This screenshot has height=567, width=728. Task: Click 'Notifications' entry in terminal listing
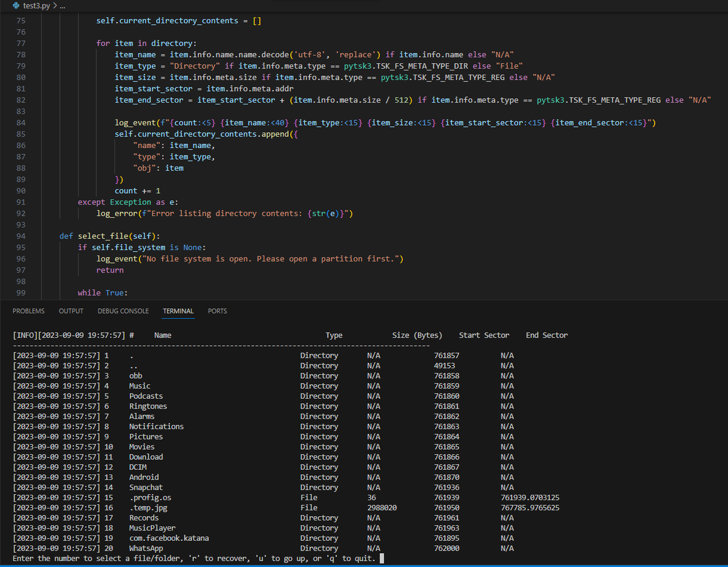pyautogui.click(x=157, y=427)
